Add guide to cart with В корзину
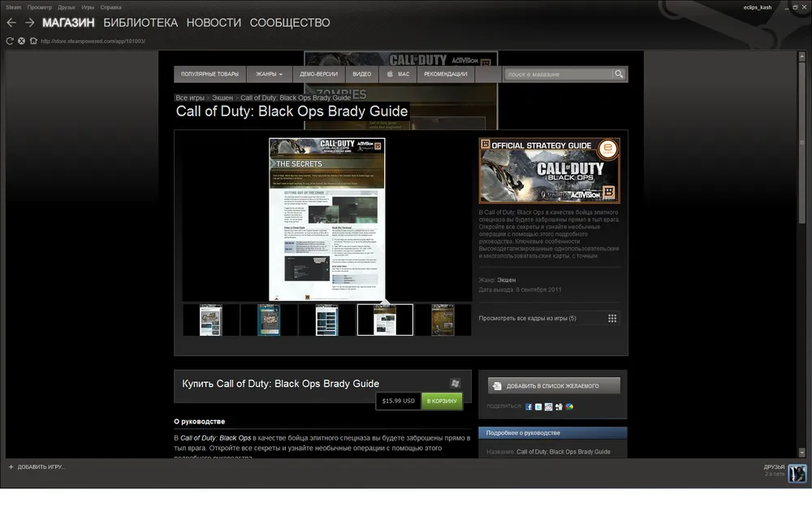The image size is (812, 508). click(x=442, y=401)
